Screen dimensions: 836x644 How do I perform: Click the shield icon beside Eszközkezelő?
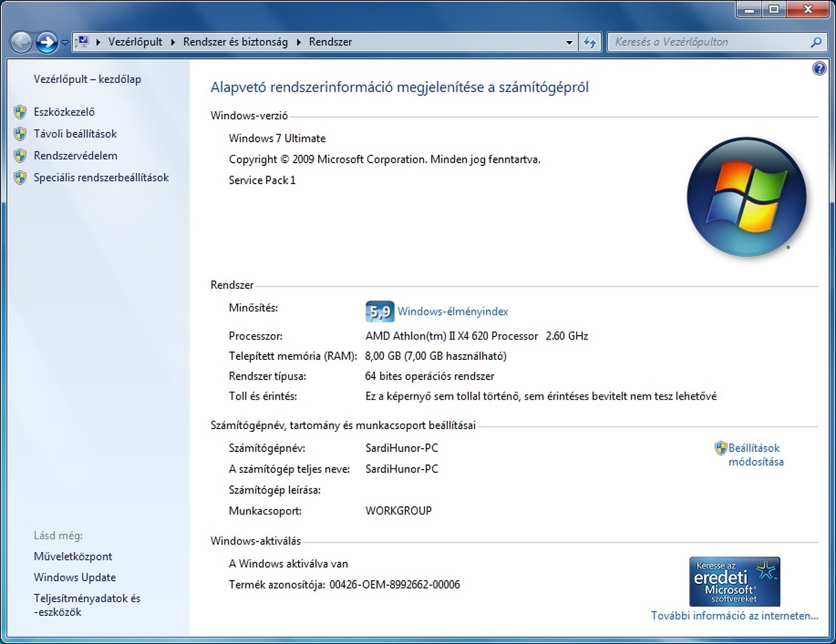tap(20, 112)
